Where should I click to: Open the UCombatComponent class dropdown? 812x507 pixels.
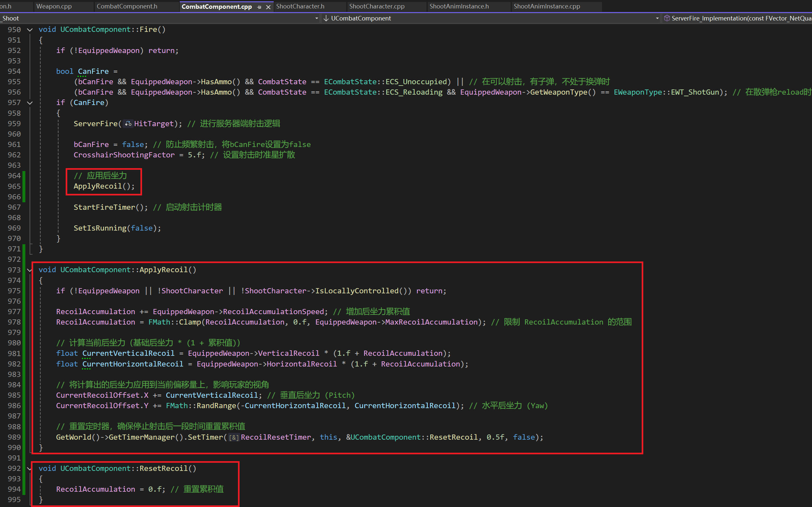[657, 18]
